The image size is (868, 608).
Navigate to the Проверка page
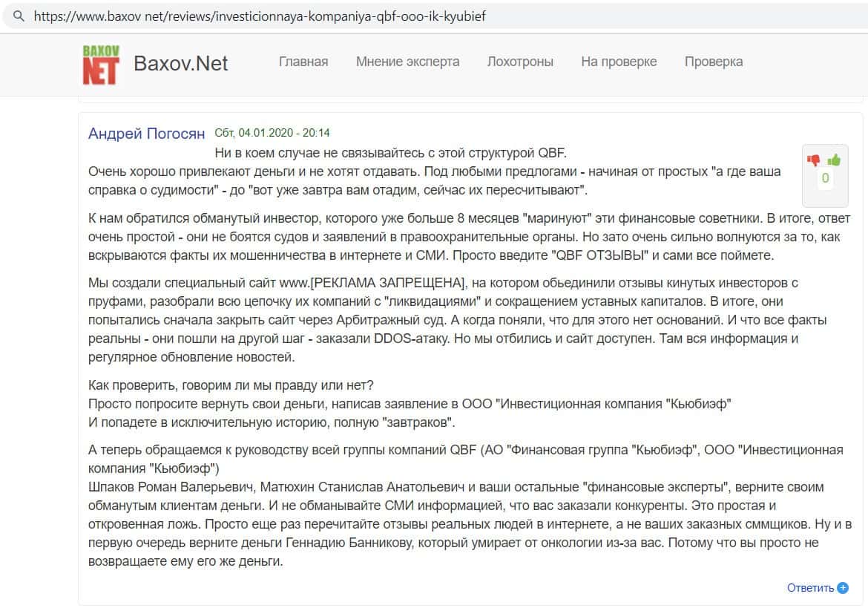[713, 62]
